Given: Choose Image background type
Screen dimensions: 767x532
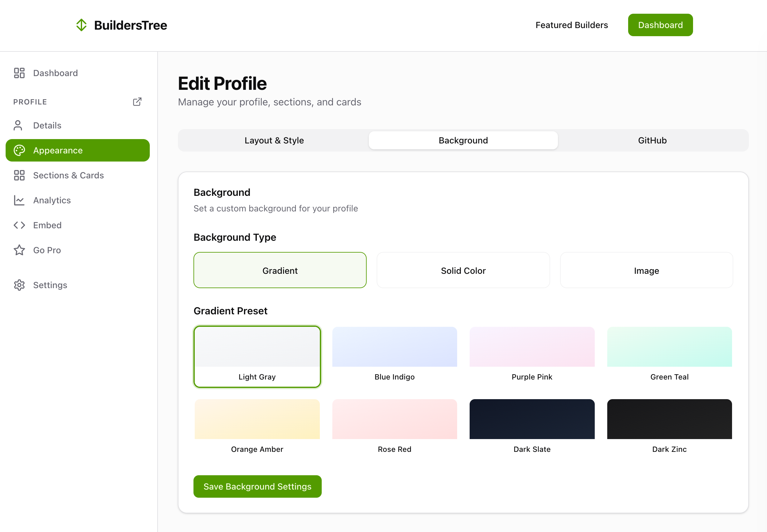Looking at the screenshot, I should 646,270.
